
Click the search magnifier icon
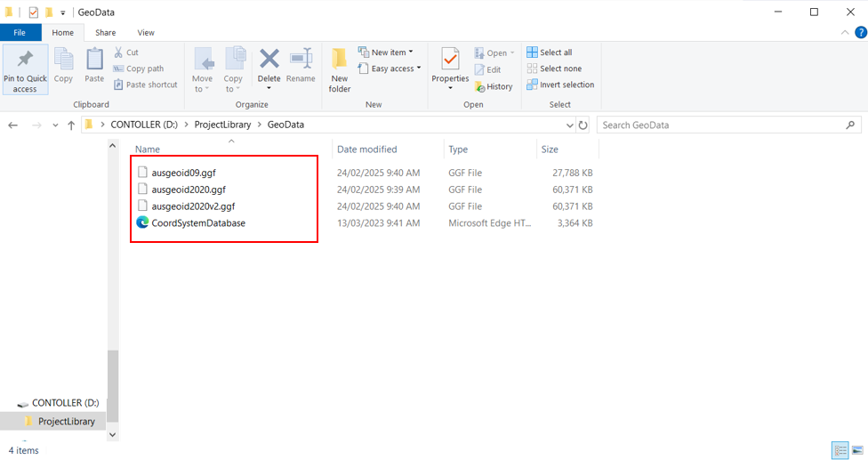point(850,125)
